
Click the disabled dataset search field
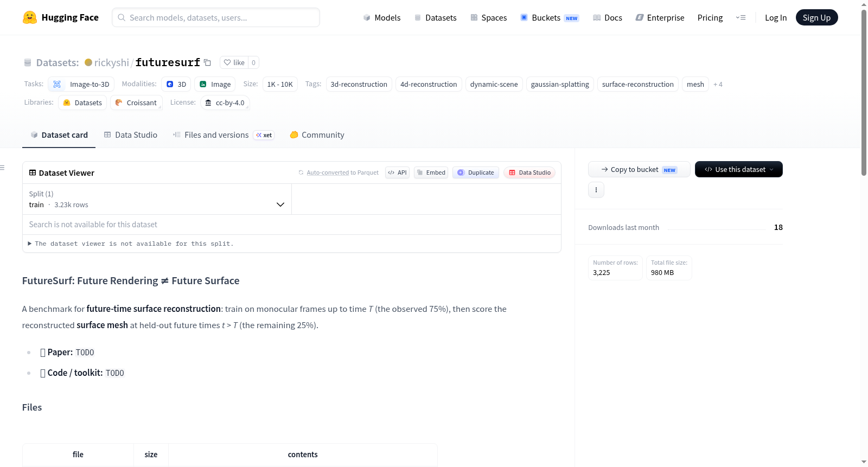292,225
